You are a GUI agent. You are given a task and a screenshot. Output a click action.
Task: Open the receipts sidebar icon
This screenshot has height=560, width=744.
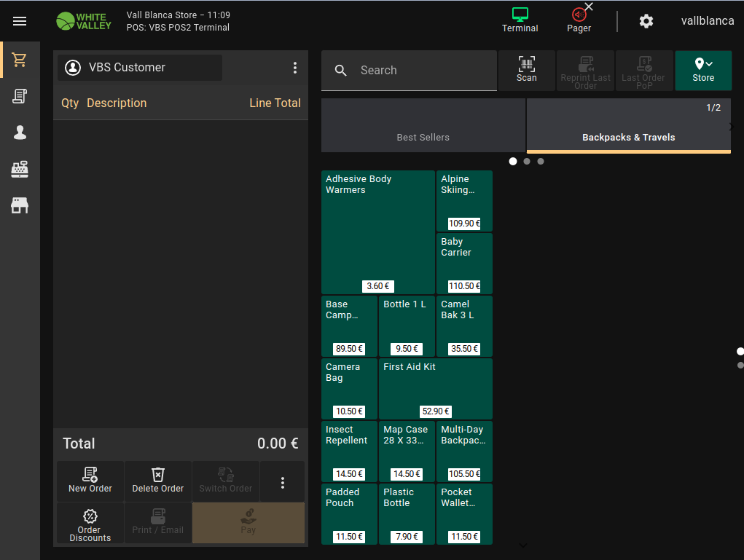(20, 96)
